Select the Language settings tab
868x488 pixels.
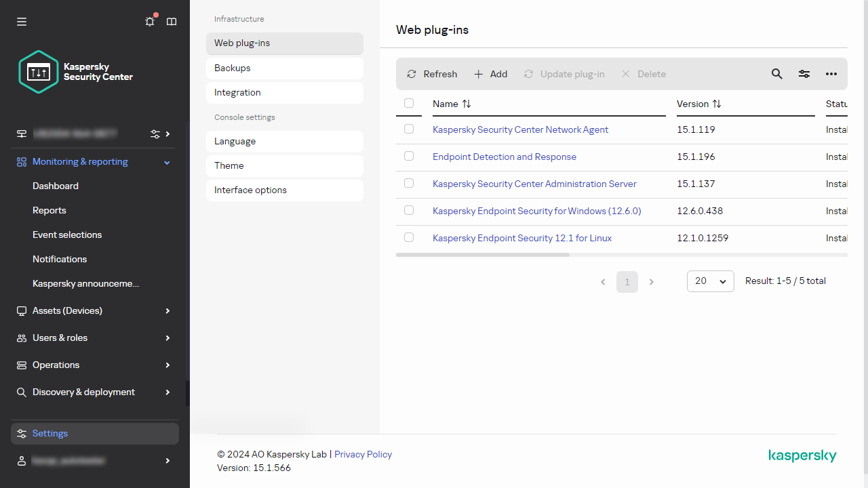(x=285, y=141)
